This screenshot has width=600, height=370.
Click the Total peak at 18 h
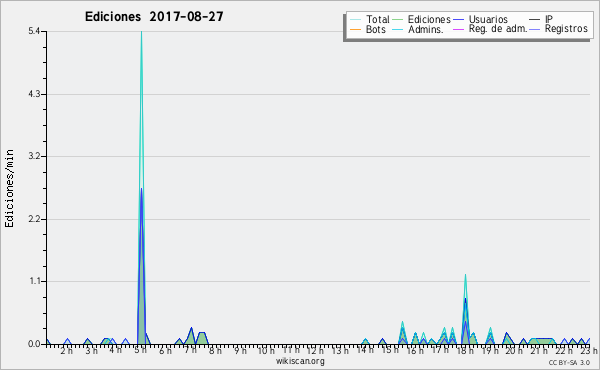[x=465, y=275]
